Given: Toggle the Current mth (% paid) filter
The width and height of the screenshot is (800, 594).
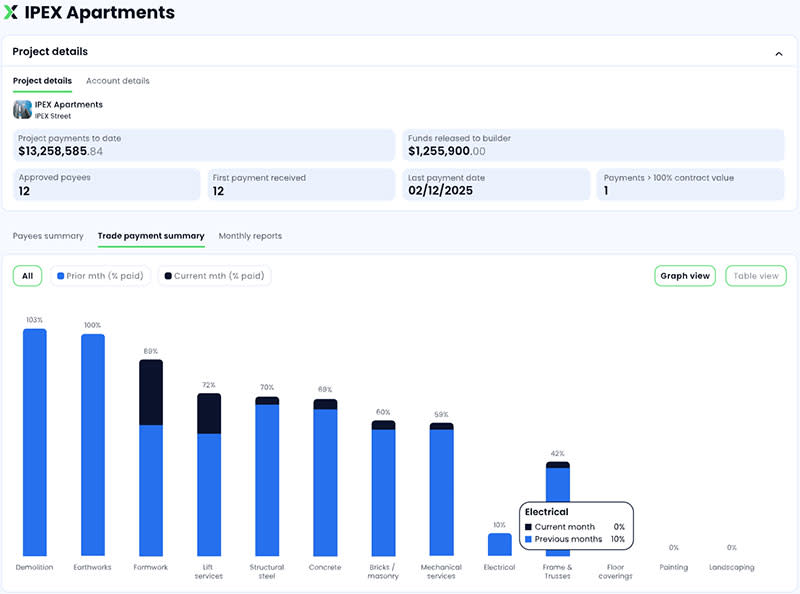Looking at the screenshot, I should (215, 276).
